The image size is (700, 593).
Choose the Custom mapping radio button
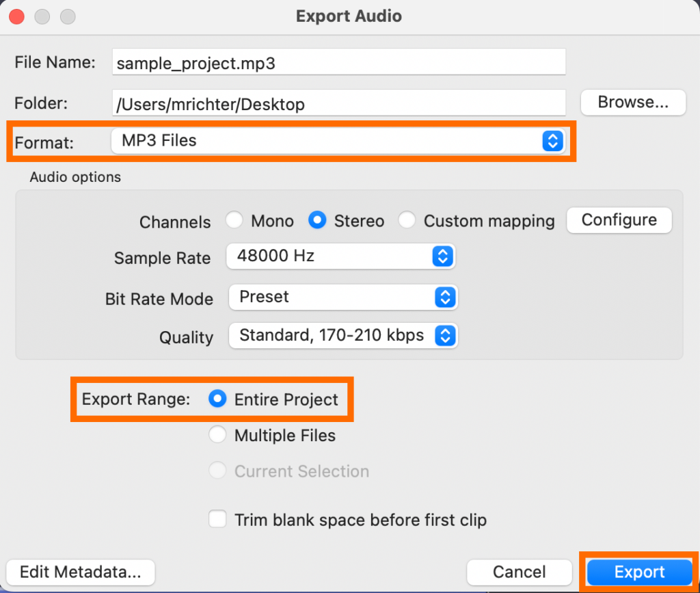pos(407,221)
